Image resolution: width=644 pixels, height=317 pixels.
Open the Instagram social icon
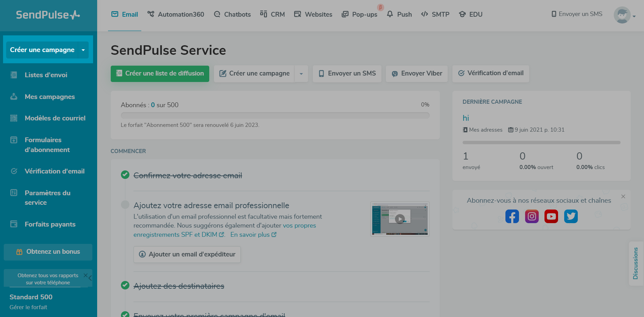tap(532, 216)
